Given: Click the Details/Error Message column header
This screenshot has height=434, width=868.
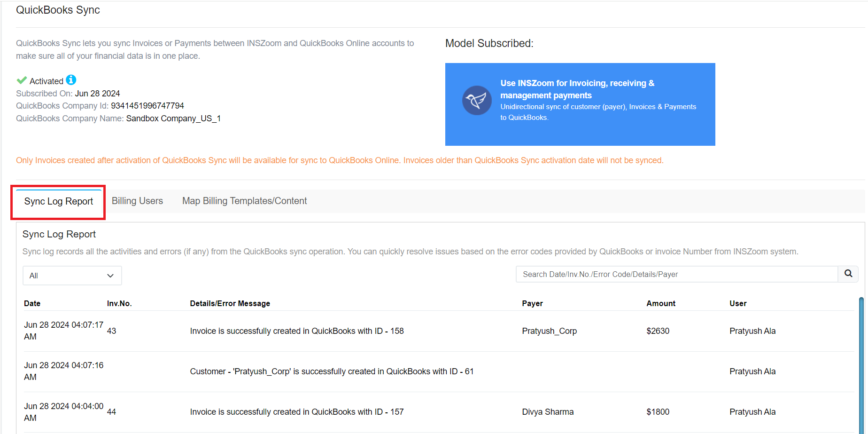Looking at the screenshot, I should click(230, 303).
